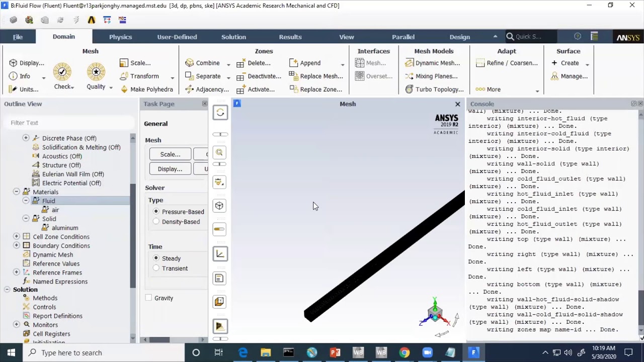Switch to the Physics tab
Screen dimensions: 644x362
(x=120, y=37)
